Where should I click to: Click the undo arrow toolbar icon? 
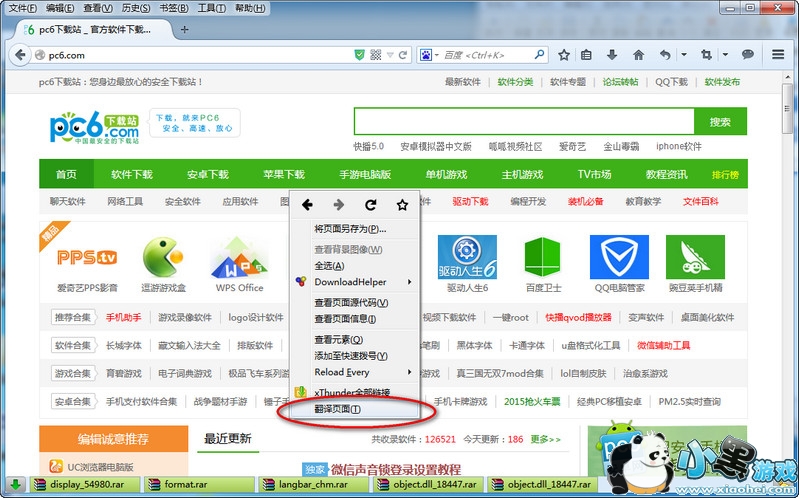point(665,55)
